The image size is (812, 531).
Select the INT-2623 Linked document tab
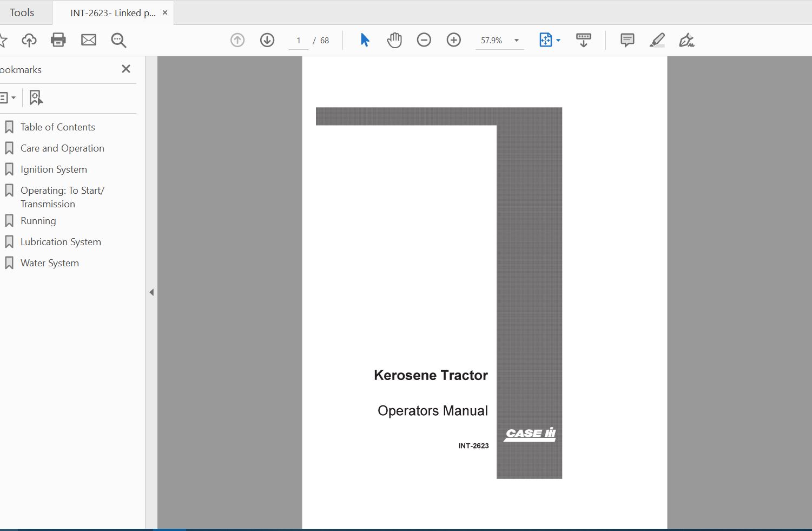(113, 13)
